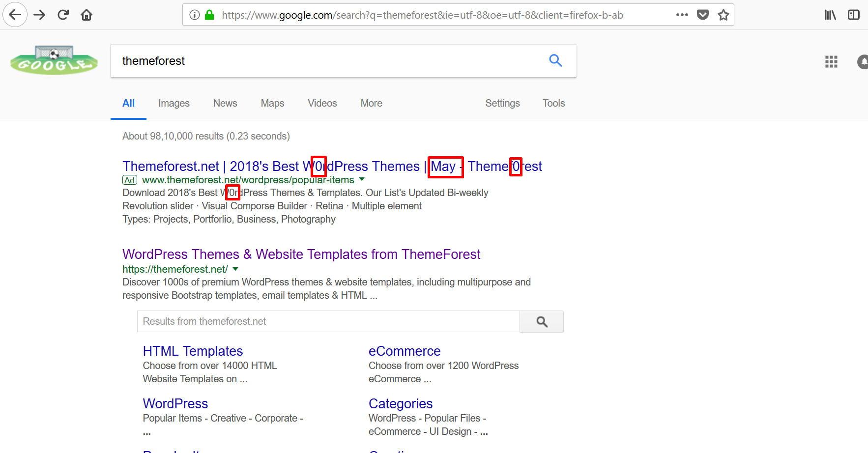Image resolution: width=868 pixels, height=453 pixels.
Task: Click the Results from themeforest.net search field
Action: pos(328,321)
